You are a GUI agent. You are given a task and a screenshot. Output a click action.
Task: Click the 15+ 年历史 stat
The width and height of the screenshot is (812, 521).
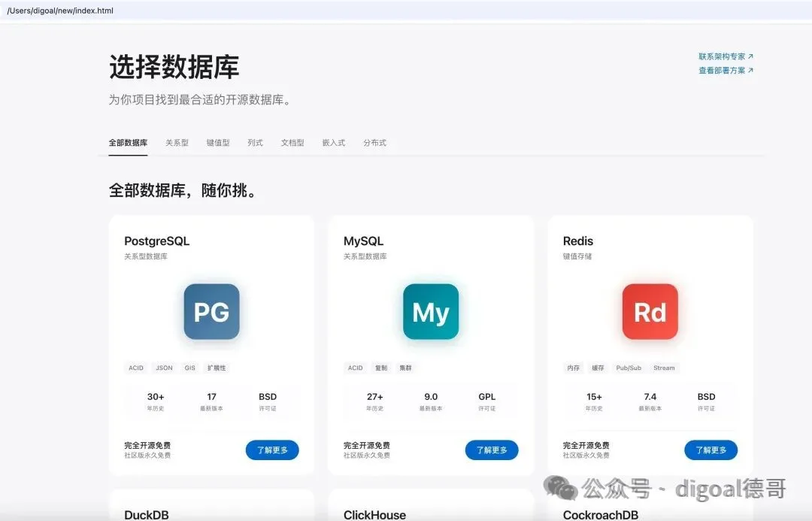coord(594,401)
